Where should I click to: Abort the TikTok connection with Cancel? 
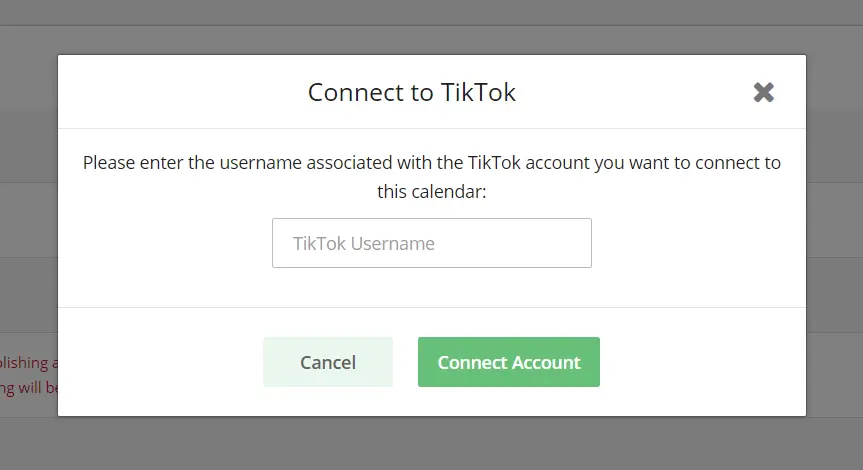pyautogui.click(x=327, y=362)
